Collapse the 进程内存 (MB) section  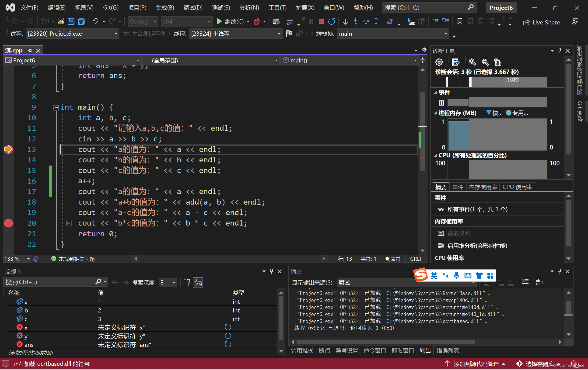point(435,113)
